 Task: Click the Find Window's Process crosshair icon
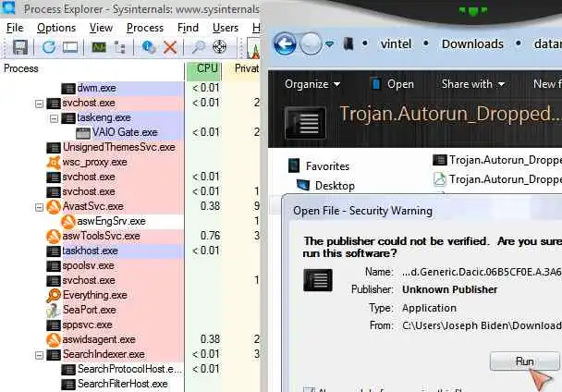click(x=219, y=47)
